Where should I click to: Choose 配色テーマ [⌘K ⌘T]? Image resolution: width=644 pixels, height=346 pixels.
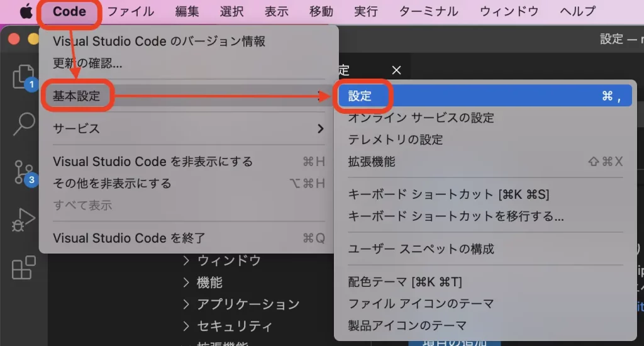[x=485, y=282]
